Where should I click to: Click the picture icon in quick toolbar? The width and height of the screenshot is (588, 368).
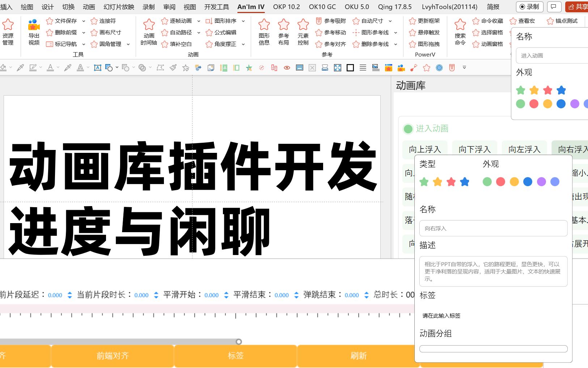pyautogui.click(x=376, y=68)
